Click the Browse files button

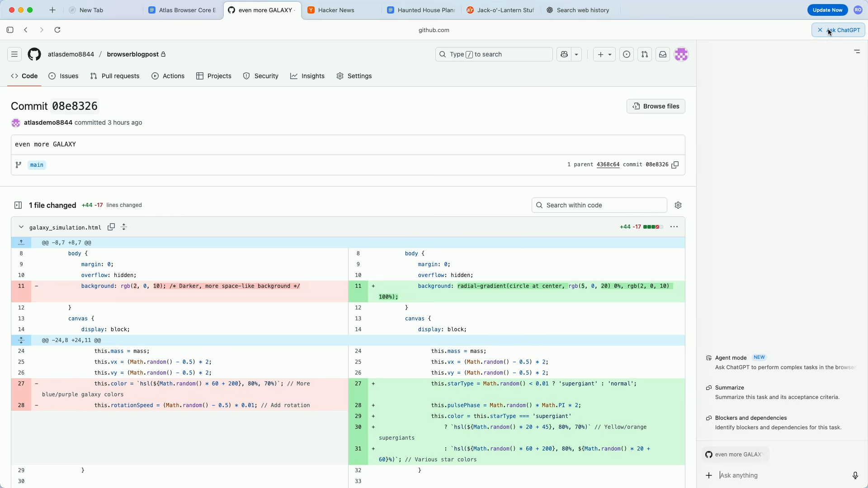pyautogui.click(x=656, y=106)
